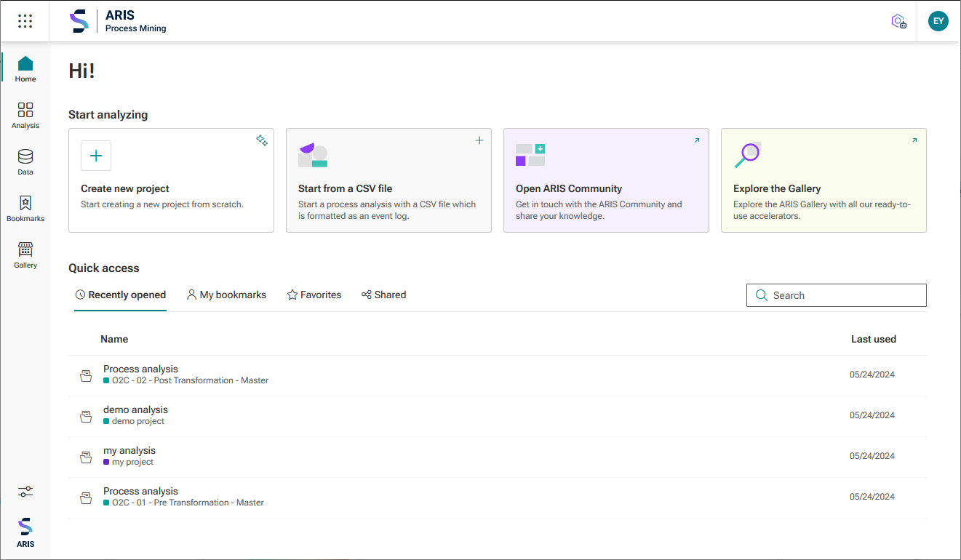
Task: Click the analysis icon for the demo analysis row
Action: (x=86, y=416)
